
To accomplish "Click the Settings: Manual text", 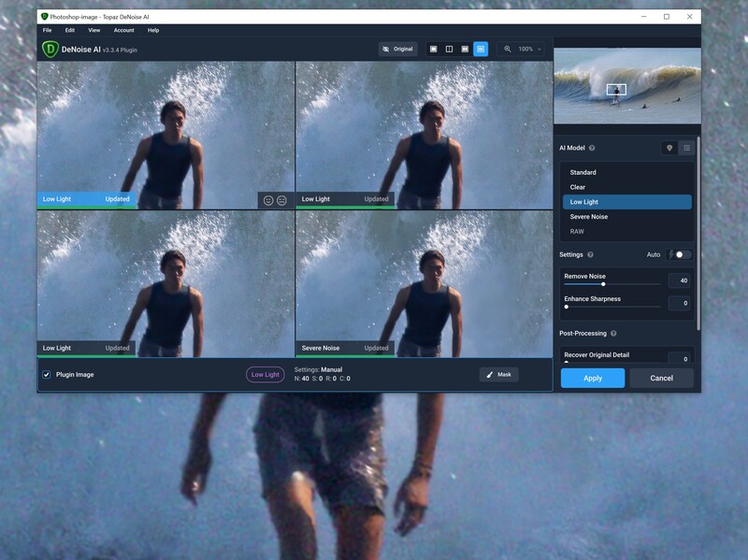I will [318, 369].
